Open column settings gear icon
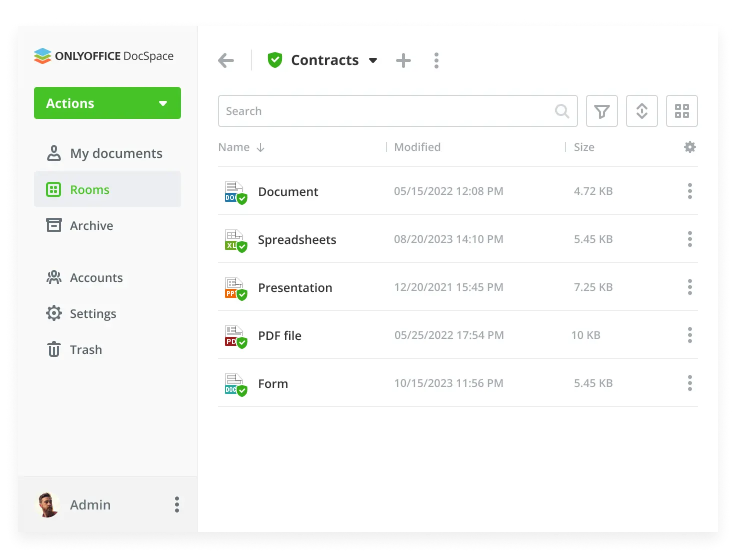The height and width of the screenshot is (560, 736). (689, 147)
